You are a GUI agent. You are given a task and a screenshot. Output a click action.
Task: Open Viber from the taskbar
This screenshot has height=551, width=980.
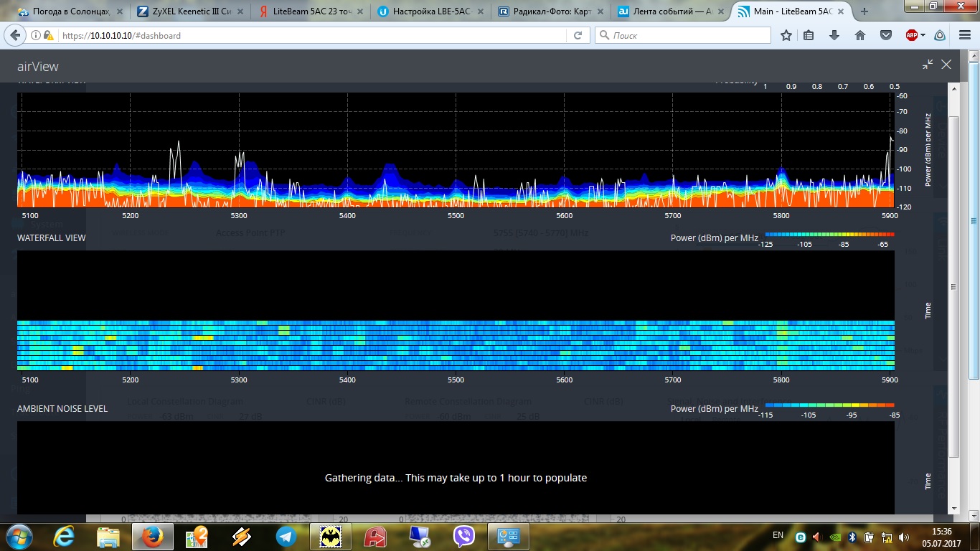463,536
